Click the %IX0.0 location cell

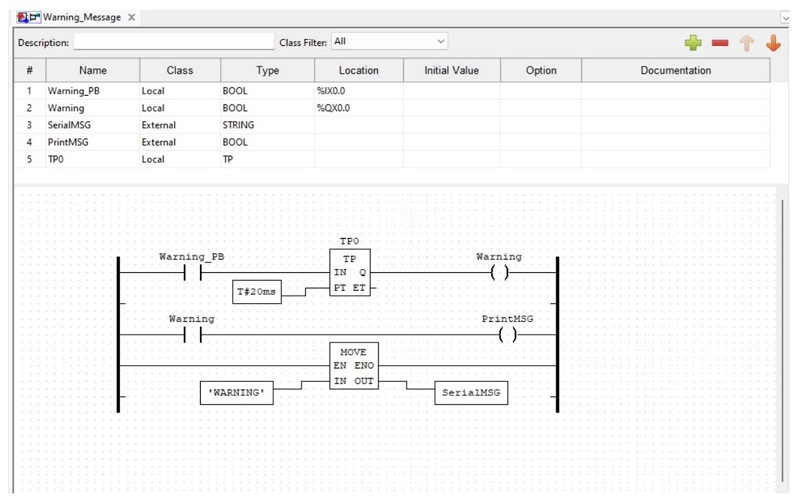(x=359, y=91)
